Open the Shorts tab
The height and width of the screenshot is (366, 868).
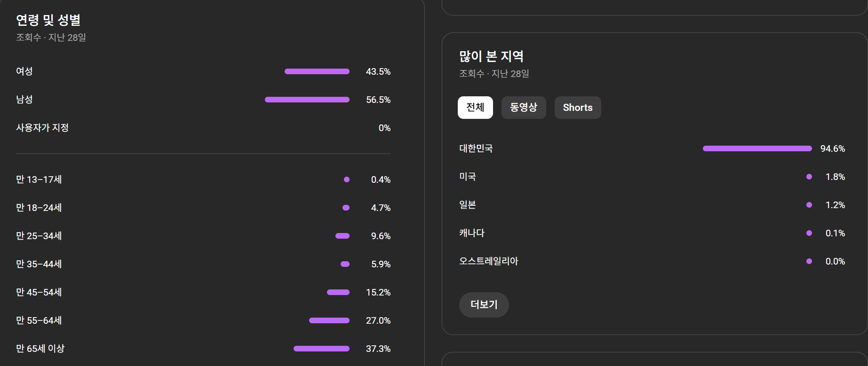578,108
